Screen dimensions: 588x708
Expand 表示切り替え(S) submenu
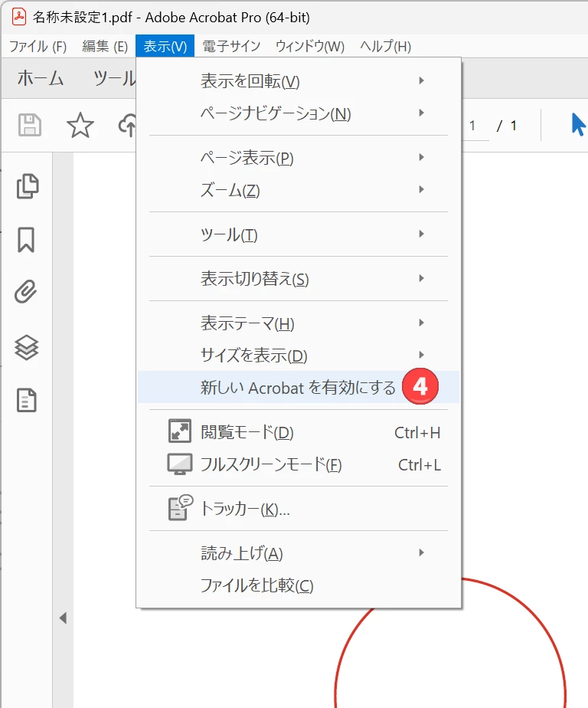pyautogui.click(x=299, y=279)
